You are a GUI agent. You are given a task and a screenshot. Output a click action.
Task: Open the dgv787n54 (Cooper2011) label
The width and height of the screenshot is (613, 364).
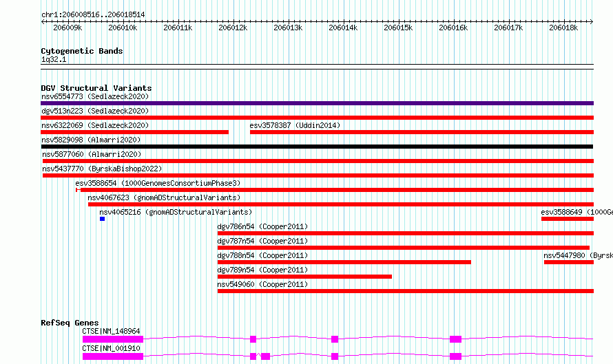click(x=262, y=241)
